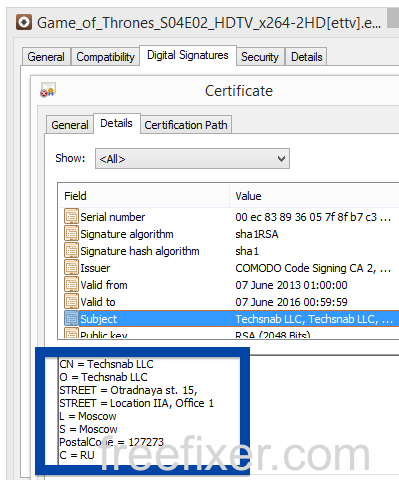Screen dimensions: 399x480
Task: Click the Valid from field icon
Action: click(x=71, y=284)
